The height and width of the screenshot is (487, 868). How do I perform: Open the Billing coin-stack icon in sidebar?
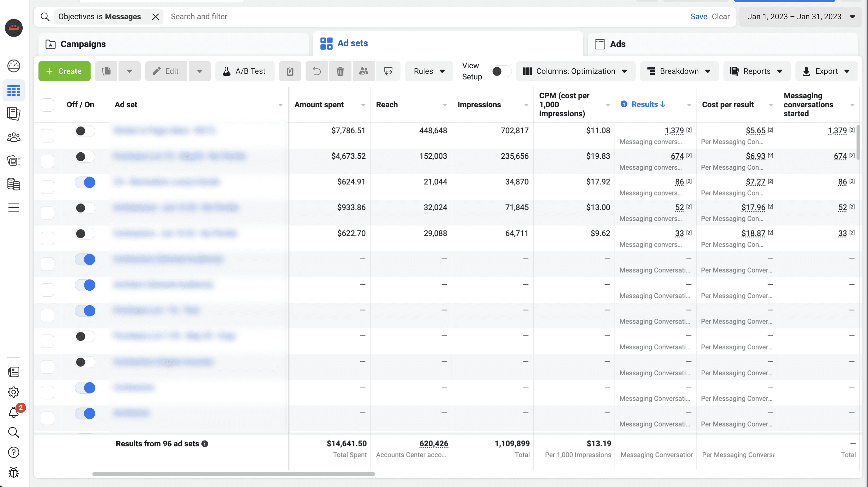[13, 184]
